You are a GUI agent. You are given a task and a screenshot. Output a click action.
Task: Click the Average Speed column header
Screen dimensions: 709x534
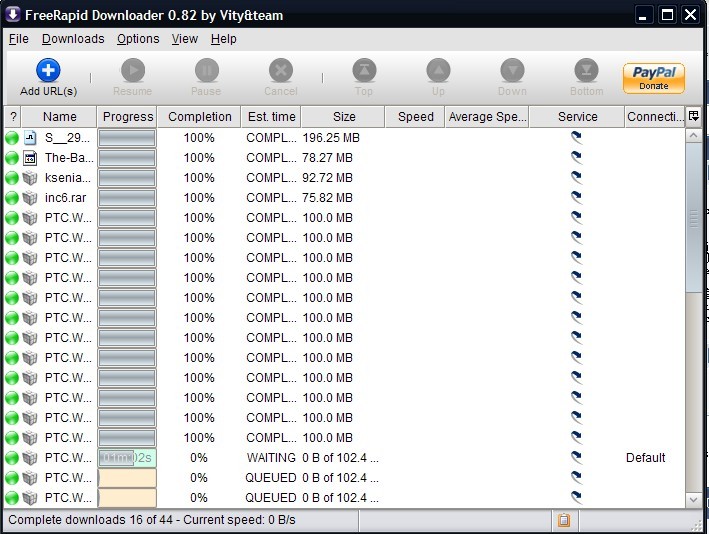coord(487,117)
